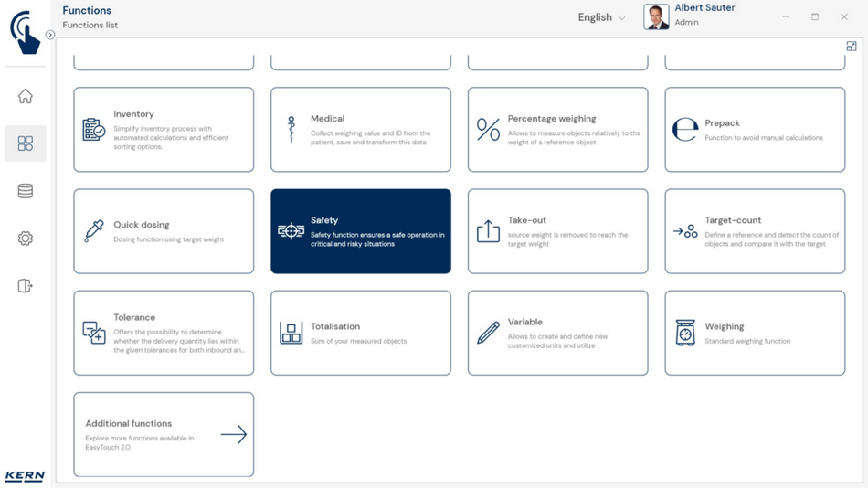The image size is (868, 488).
Task: Click the Albert Sauter profile picture
Action: point(656,16)
